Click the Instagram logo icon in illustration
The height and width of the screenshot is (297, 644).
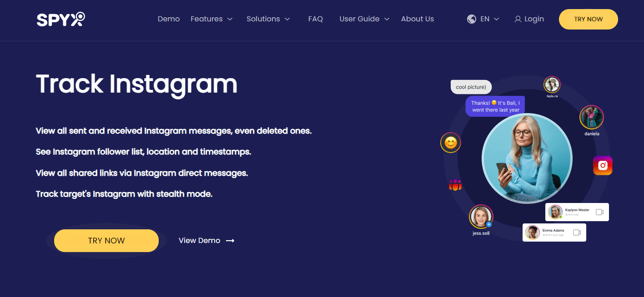603,165
